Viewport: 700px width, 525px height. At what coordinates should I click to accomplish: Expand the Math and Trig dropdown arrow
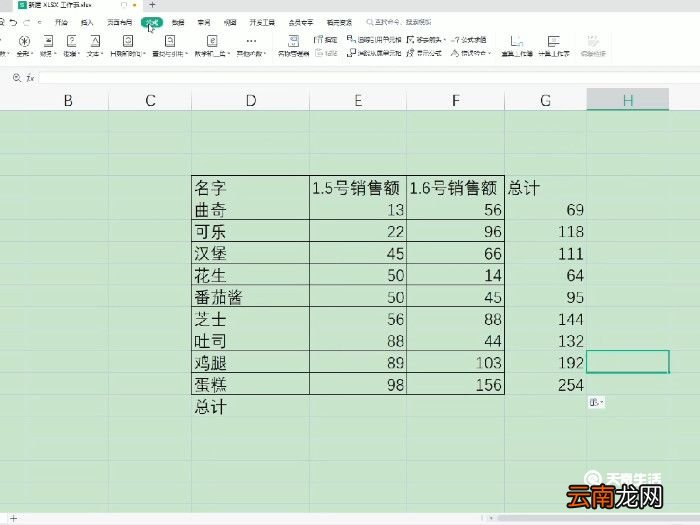(x=229, y=54)
